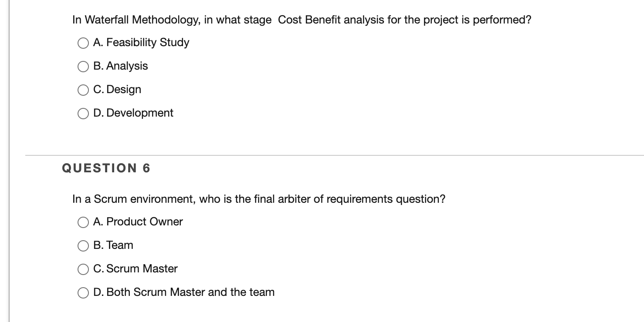Select answer B. Team
The width and height of the screenshot is (644, 322).
point(83,245)
